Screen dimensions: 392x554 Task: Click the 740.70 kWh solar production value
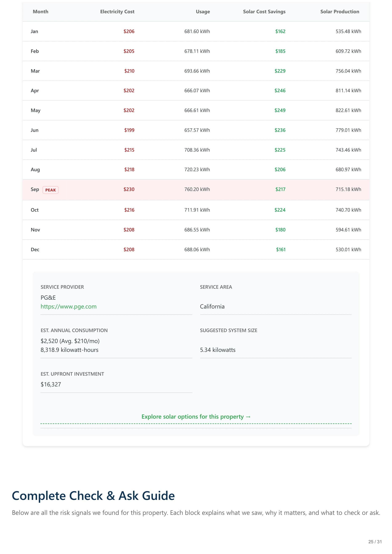(x=348, y=210)
